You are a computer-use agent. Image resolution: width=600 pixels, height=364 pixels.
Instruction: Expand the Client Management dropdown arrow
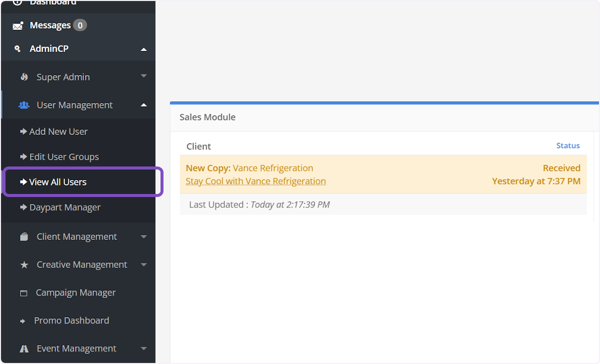pos(143,236)
